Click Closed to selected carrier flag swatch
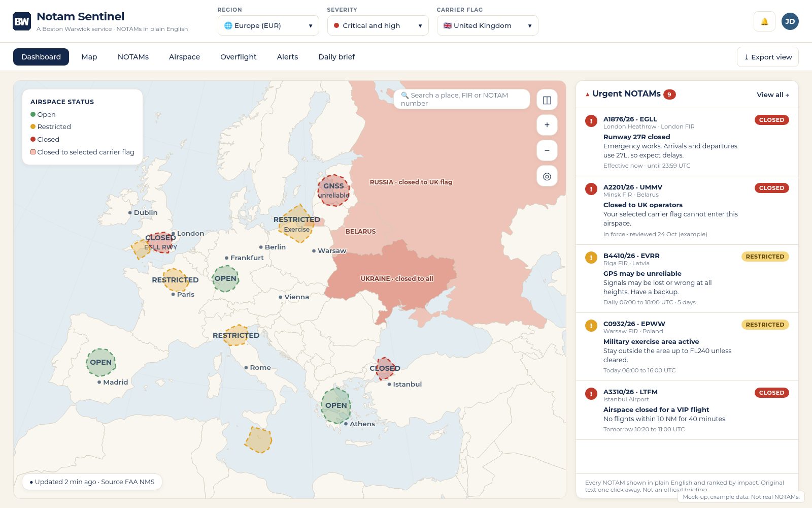Image resolution: width=812 pixels, height=508 pixels. click(33, 152)
